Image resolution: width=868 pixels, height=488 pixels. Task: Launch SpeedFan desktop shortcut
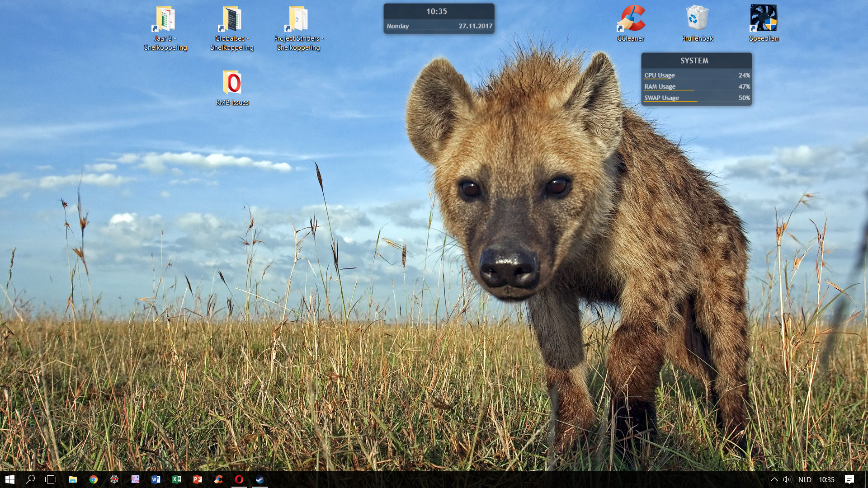pos(764,19)
